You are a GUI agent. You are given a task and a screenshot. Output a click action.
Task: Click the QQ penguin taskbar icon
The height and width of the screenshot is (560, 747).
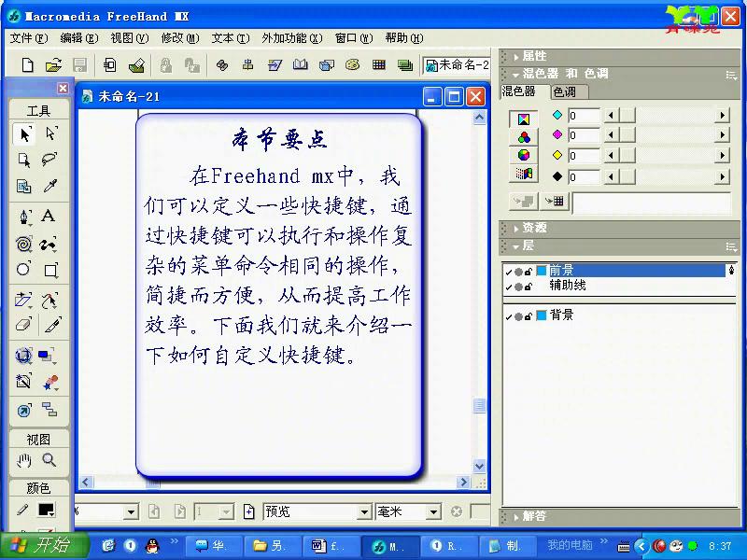(152, 546)
